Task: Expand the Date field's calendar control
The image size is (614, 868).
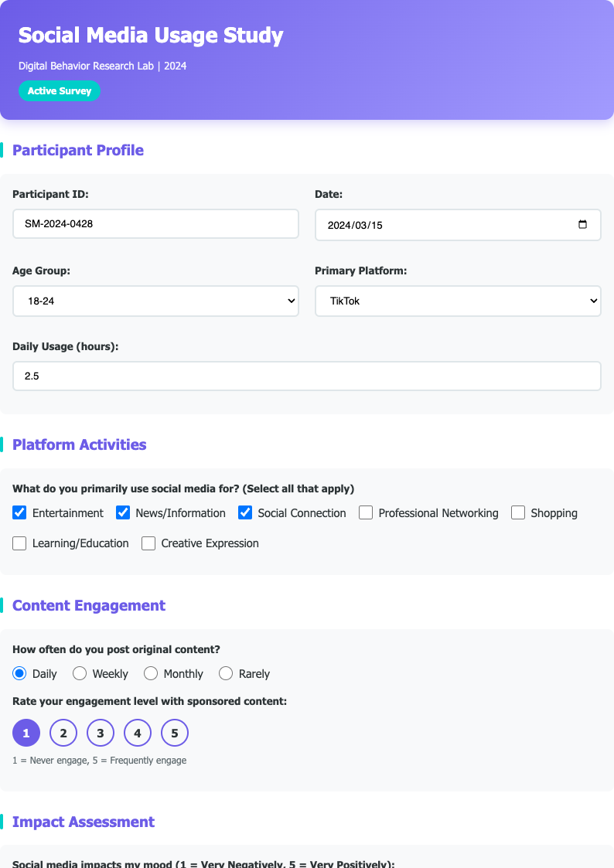Action: (582, 224)
